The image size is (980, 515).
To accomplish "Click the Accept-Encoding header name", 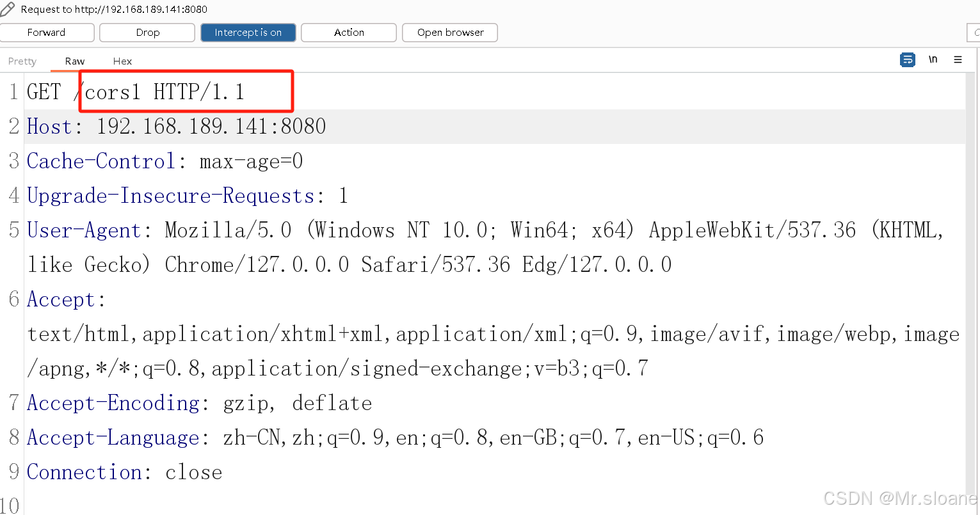I will click(x=113, y=403).
